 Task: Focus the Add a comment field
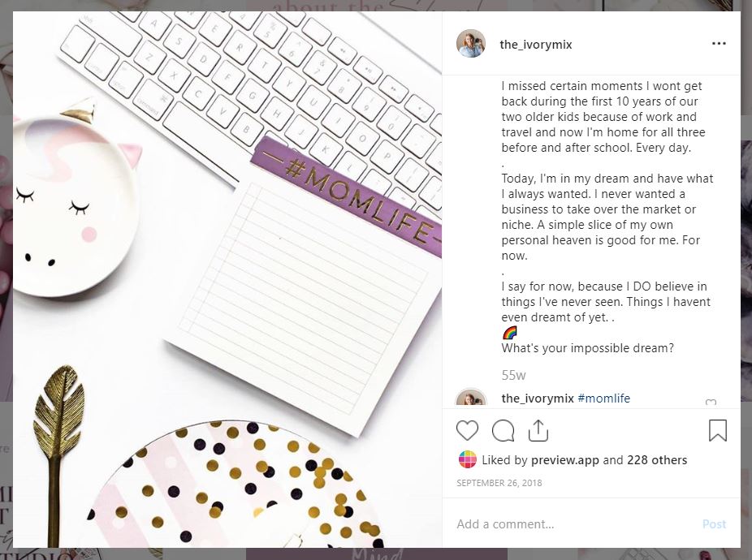click(x=576, y=524)
